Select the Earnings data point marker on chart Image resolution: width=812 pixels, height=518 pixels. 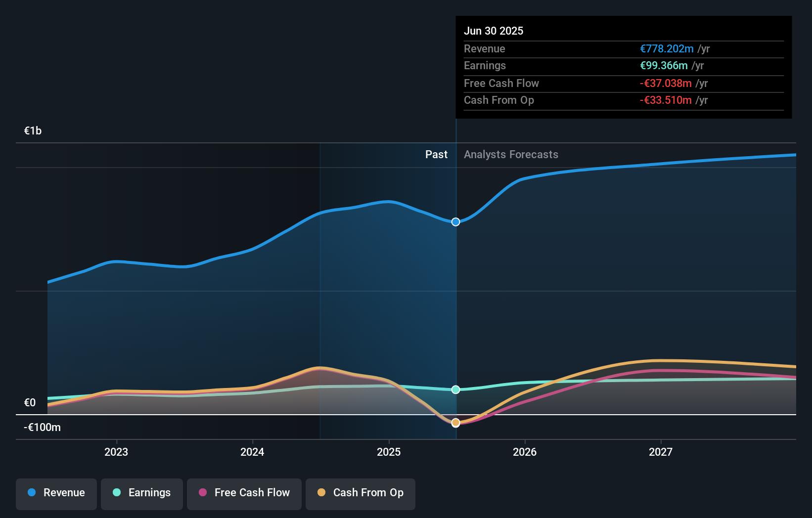(455, 389)
